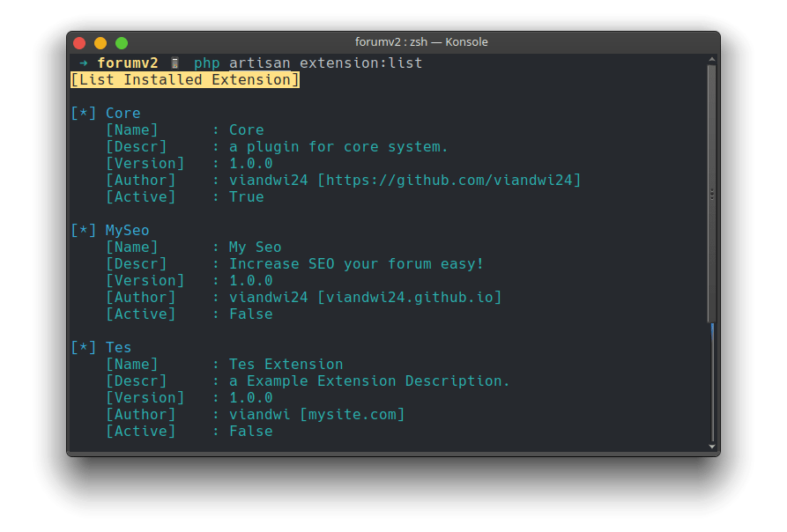Click the False active status of MySeo
The height and width of the screenshot is (532, 787).
pos(249,314)
